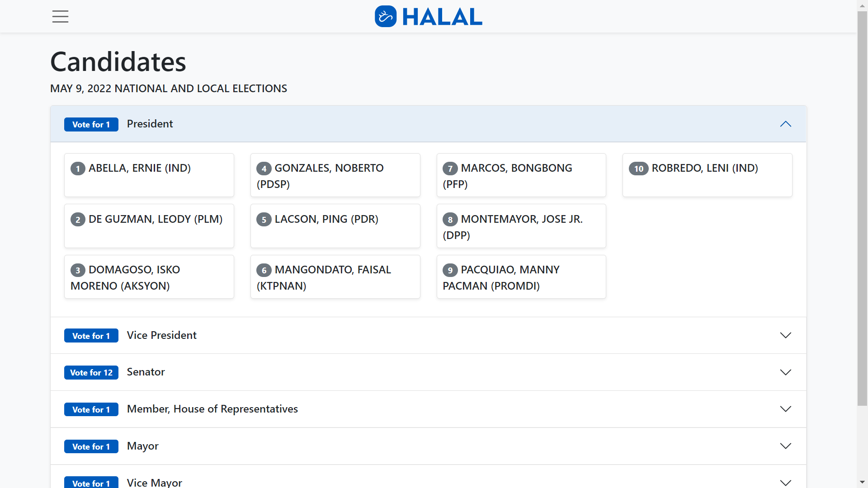Viewport: 868px width, 488px height.
Task: Click the HALAL logo
Action: tap(428, 16)
